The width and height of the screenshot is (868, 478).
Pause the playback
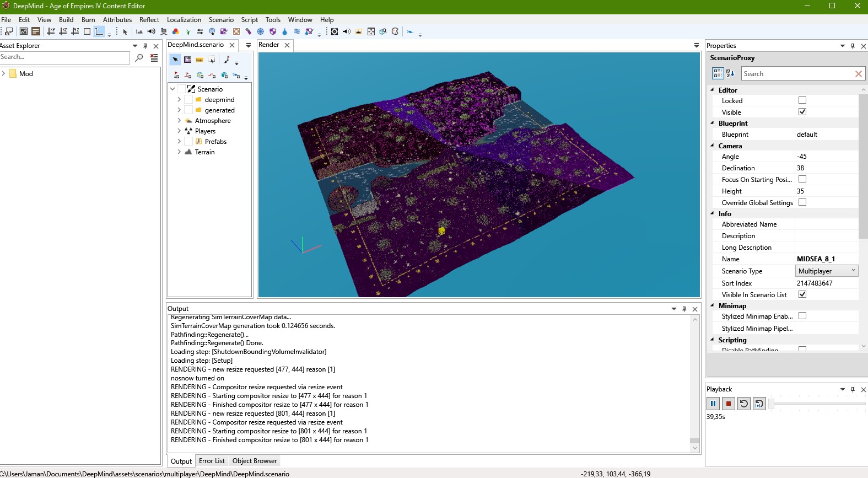click(713, 404)
